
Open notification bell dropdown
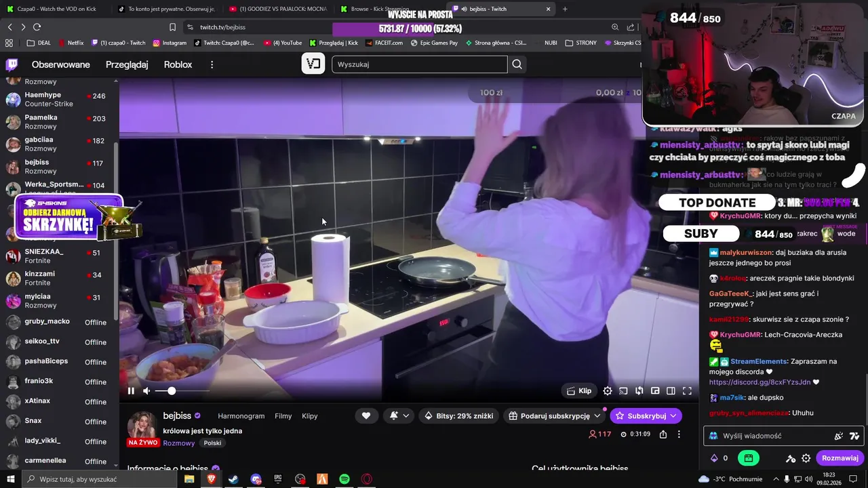399,415
